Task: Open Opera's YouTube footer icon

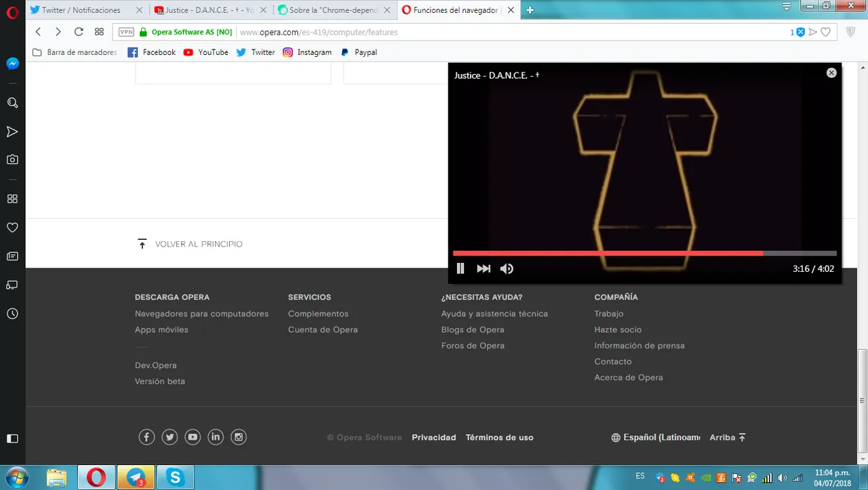Action: (193, 437)
